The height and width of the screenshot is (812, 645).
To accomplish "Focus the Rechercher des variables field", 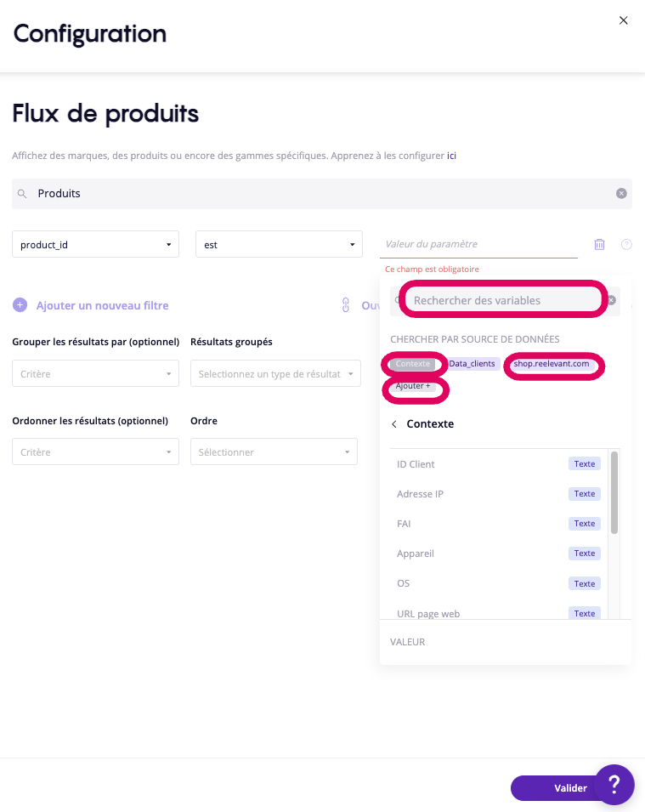I will [x=501, y=300].
